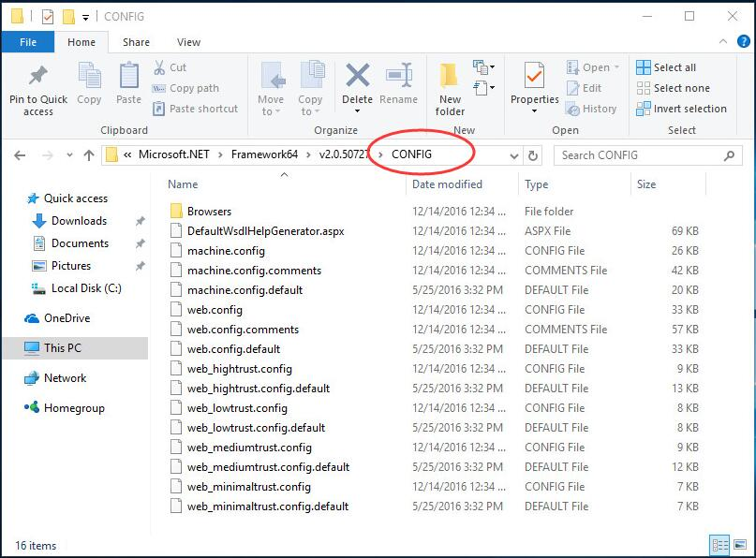
Task: Open Properties from the ribbon icon
Action: point(533,87)
